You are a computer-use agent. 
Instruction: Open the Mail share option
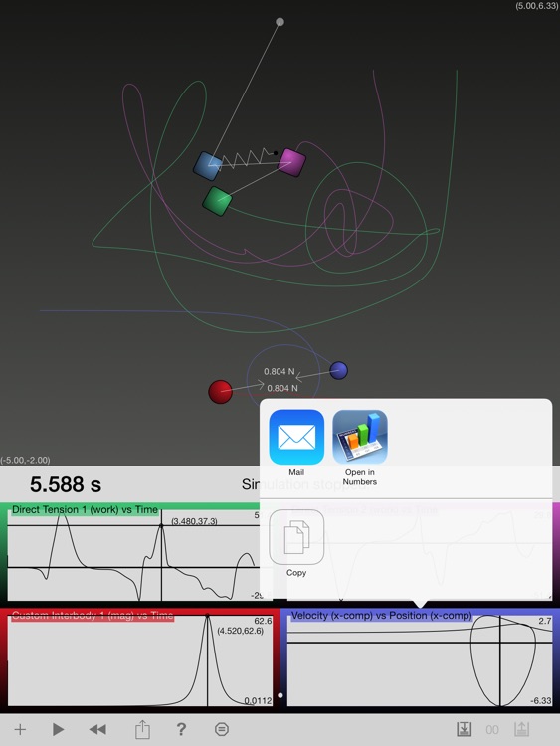[x=296, y=437]
